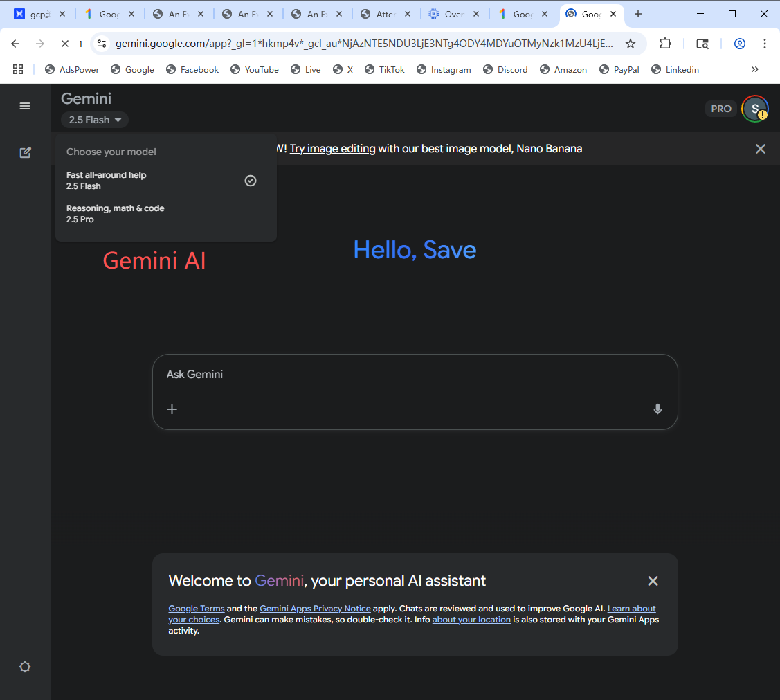
Task: Open the Gemini Apps Privacy Notice link
Action: pyautogui.click(x=315, y=609)
